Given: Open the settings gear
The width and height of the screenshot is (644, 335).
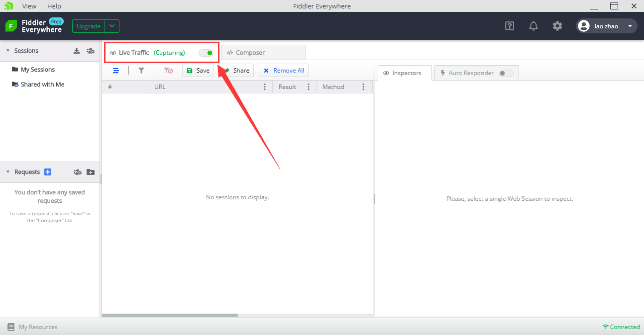Looking at the screenshot, I should (557, 26).
